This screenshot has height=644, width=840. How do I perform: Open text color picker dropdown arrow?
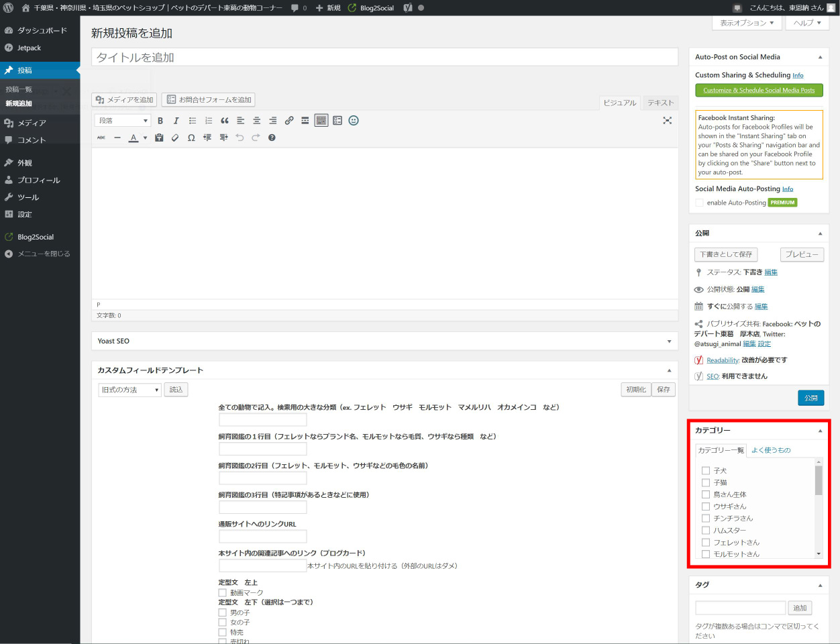[x=145, y=138]
